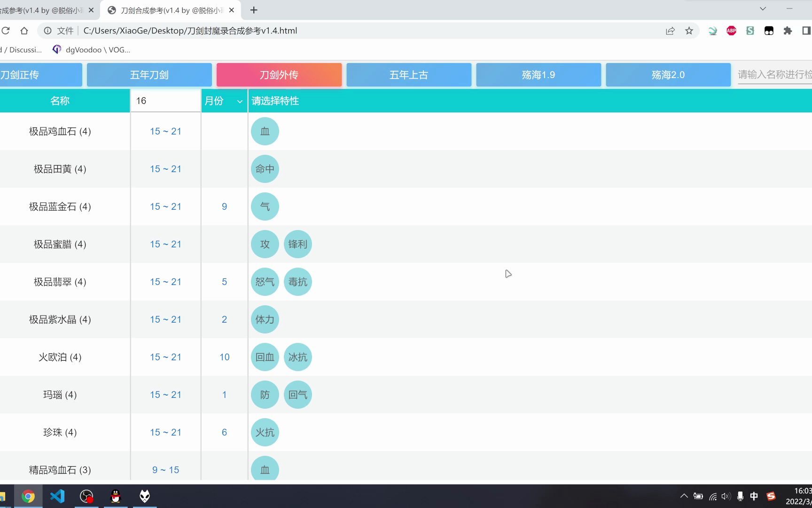Screen dimensions: 812x508
Task: Click the 珍珠 (4) item name
Action: tap(60, 432)
